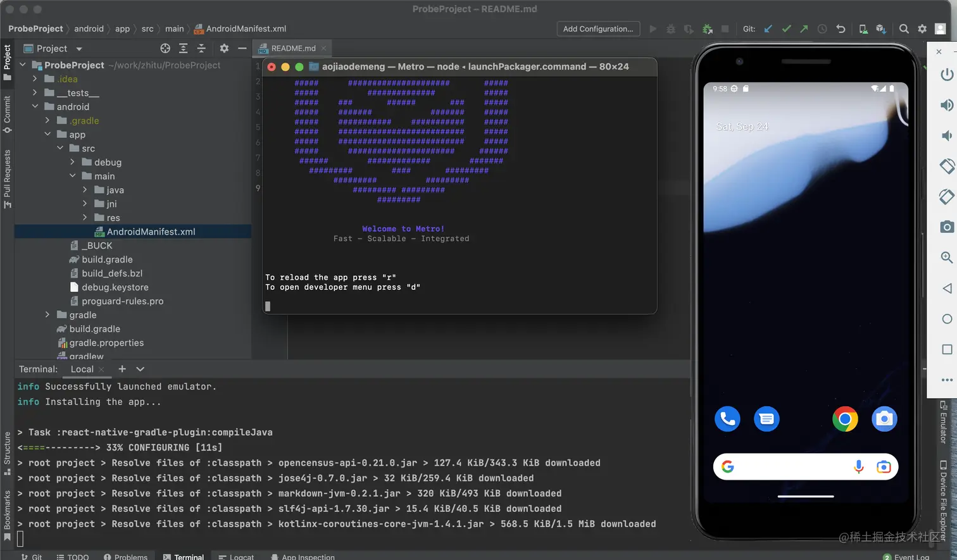Expand the .gradle folder
Image resolution: width=957 pixels, height=560 pixels.
[x=47, y=120]
